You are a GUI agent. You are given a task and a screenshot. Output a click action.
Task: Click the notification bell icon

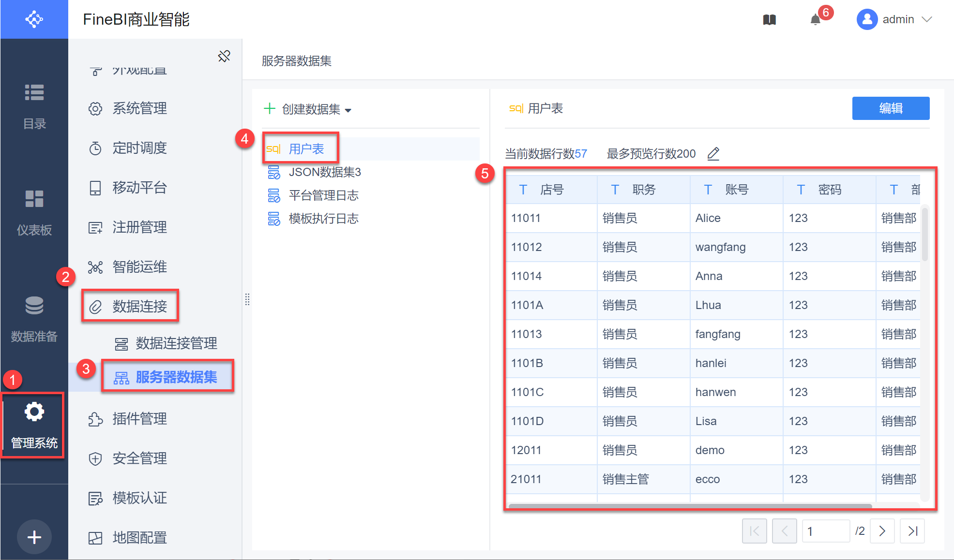[816, 20]
